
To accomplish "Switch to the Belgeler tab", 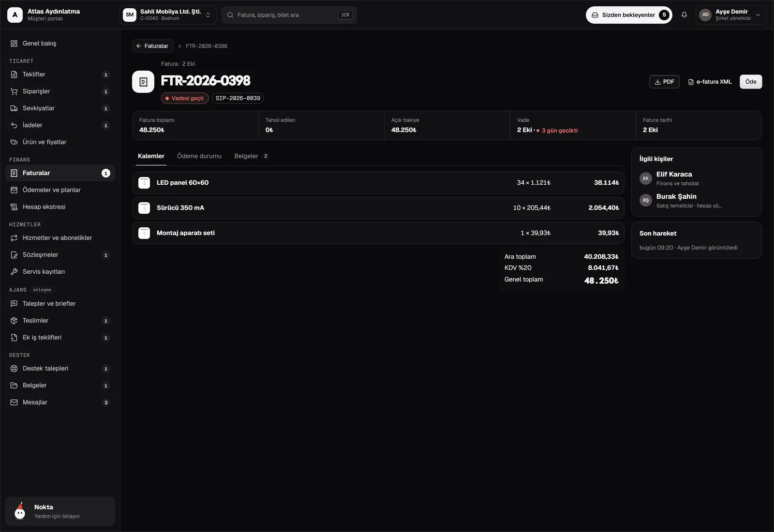I will coord(251,156).
